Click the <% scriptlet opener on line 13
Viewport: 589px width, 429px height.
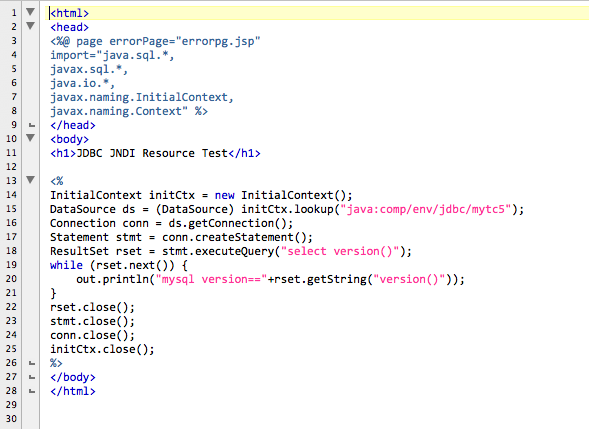coord(57,181)
